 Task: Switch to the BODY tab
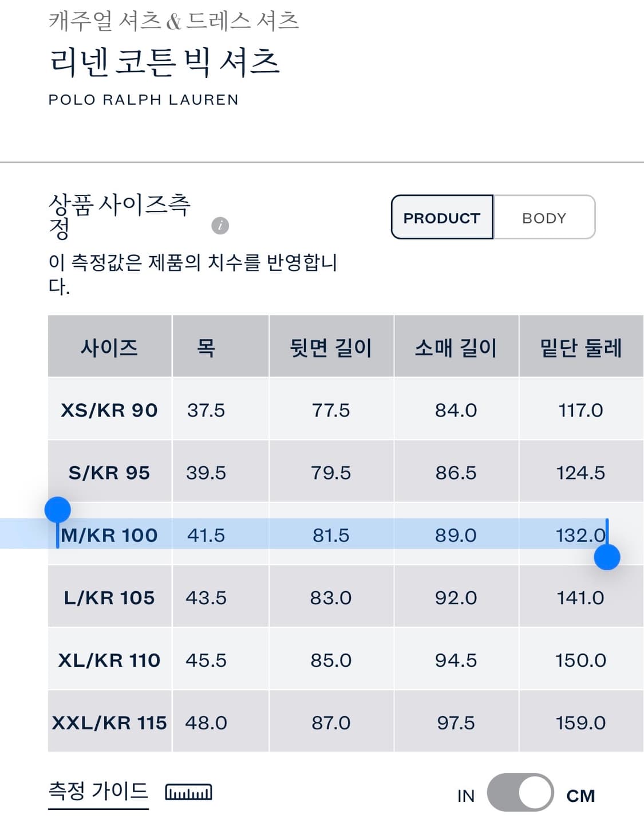click(544, 218)
